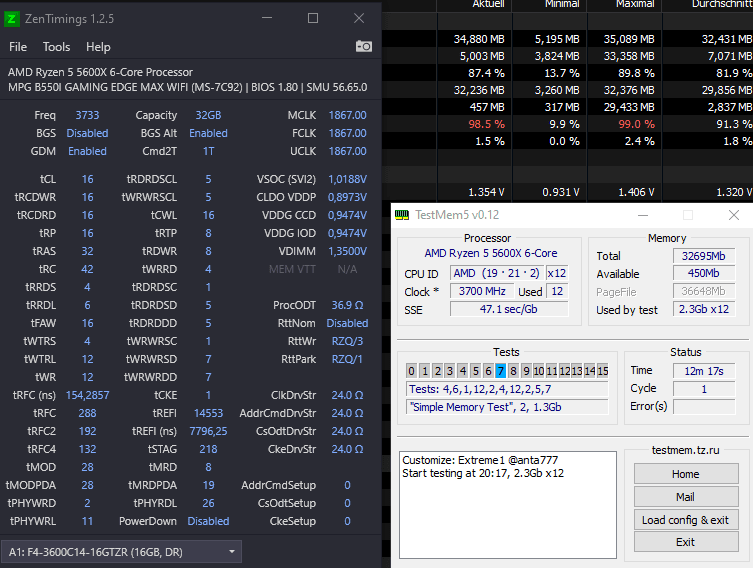Open the Tools menu in ZenTimings
The height and width of the screenshot is (568, 753).
point(56,47)
